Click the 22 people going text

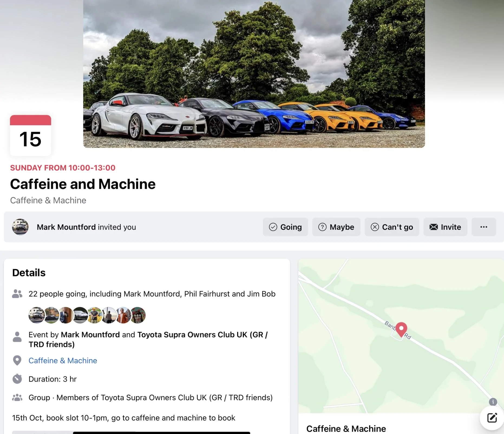pyautogui.click(x=152, y=294)
